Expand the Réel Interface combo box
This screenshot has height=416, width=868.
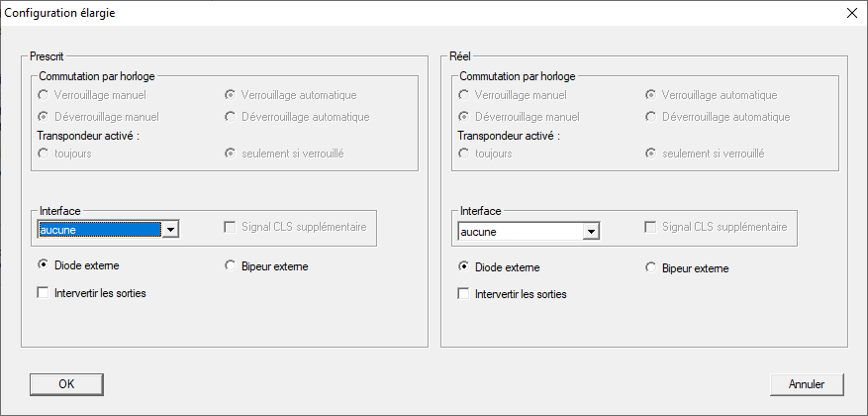coord(591,232)
